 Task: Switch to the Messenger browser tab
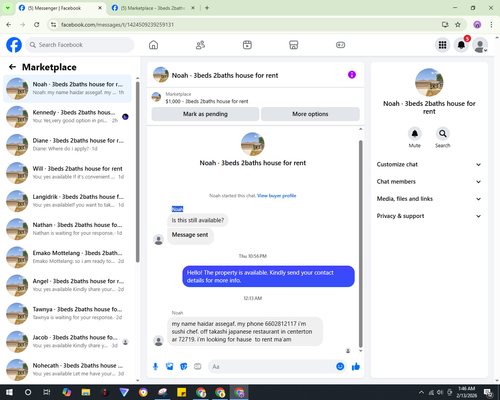coord(60,8)
